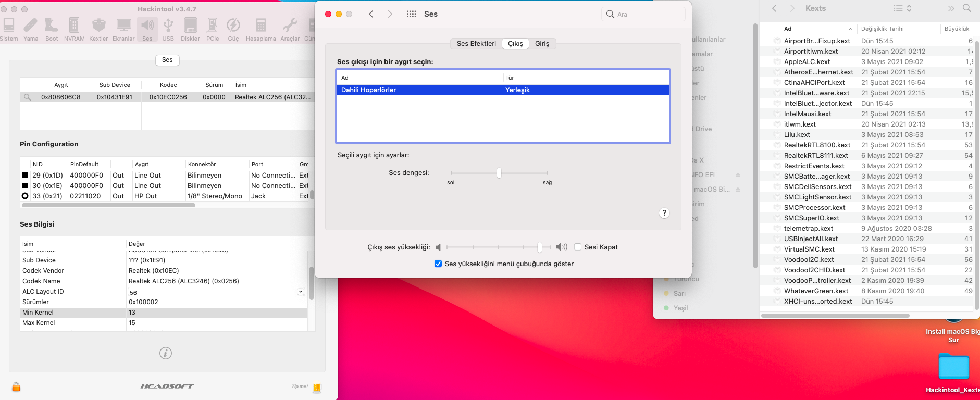Image resolution: width=980 pixels, height=400 pixels.
Task: Click the HEADSOFT logo link
Action: pos(167,386)
